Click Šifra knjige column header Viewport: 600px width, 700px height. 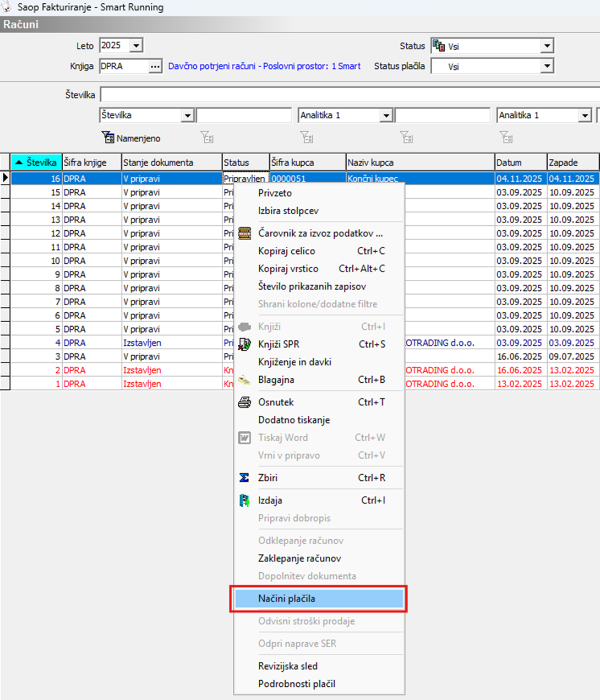pyautogui.click(x=91, y=162)
